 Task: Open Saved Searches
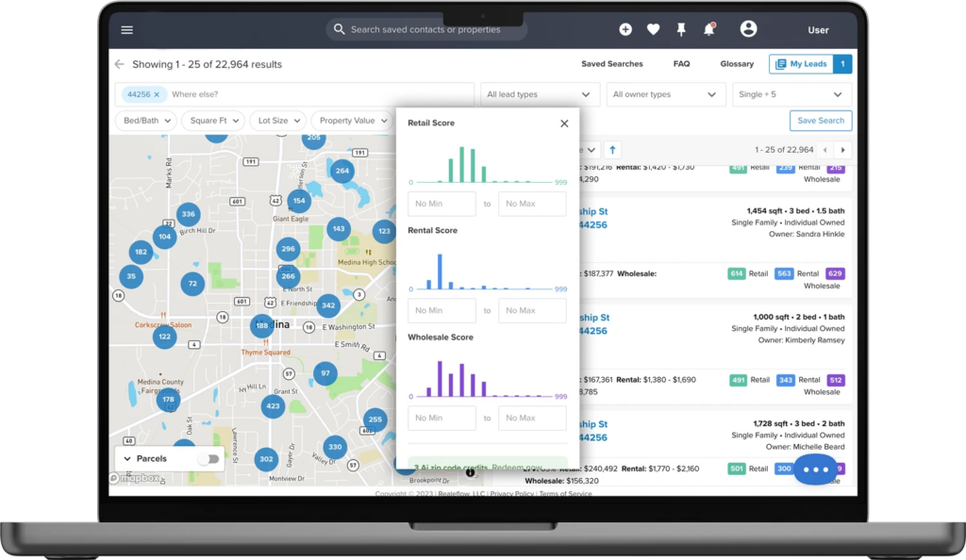(611, 64)
